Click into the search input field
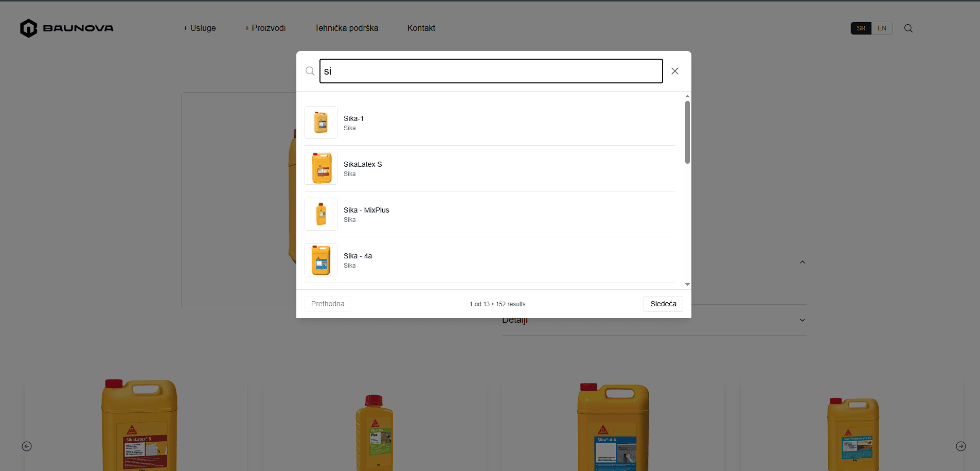 [x=491, y=71]
